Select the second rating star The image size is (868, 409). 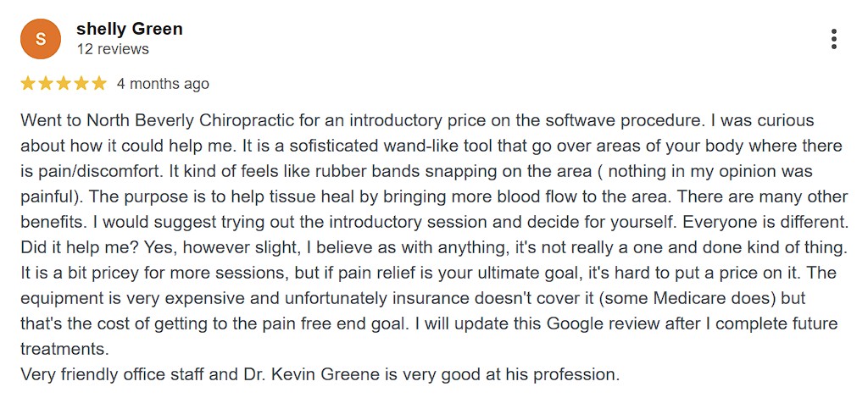pos(46,84)
